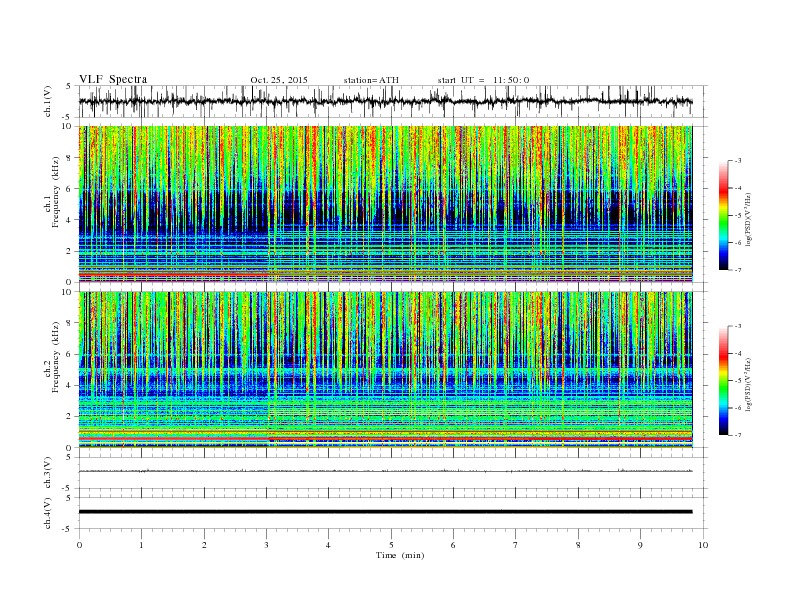Click inside the ch.2 spectrogram plot
The image size is (792, 612).
pos(385,370)
